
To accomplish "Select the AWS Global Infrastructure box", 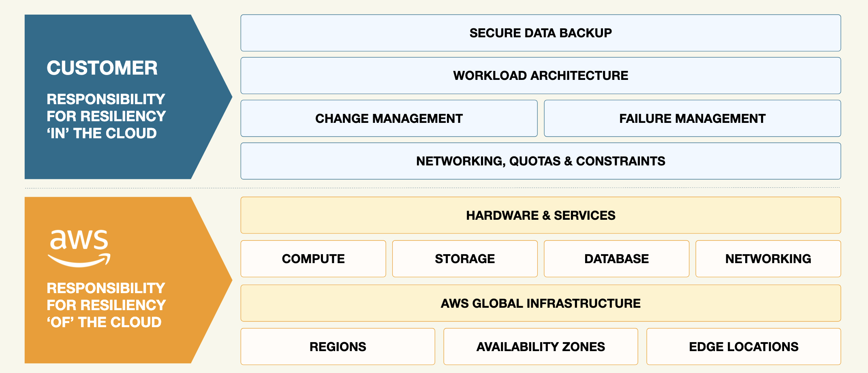I will (541, 303).
